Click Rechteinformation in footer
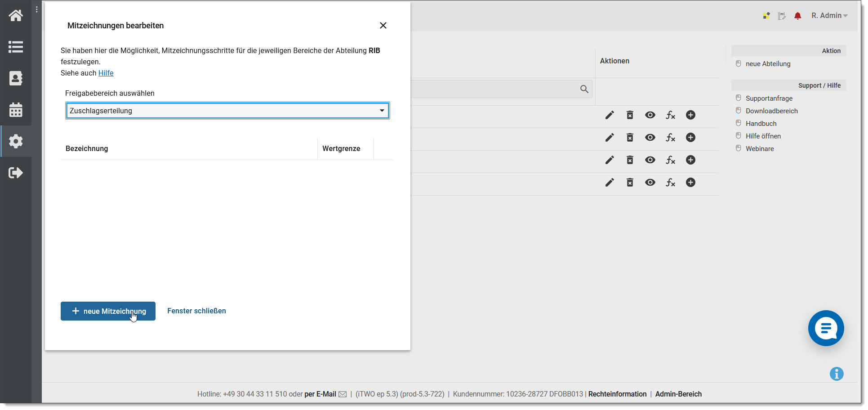Image resolution: width=868 pixels, height=410 pixels. [x=617, y=394]
